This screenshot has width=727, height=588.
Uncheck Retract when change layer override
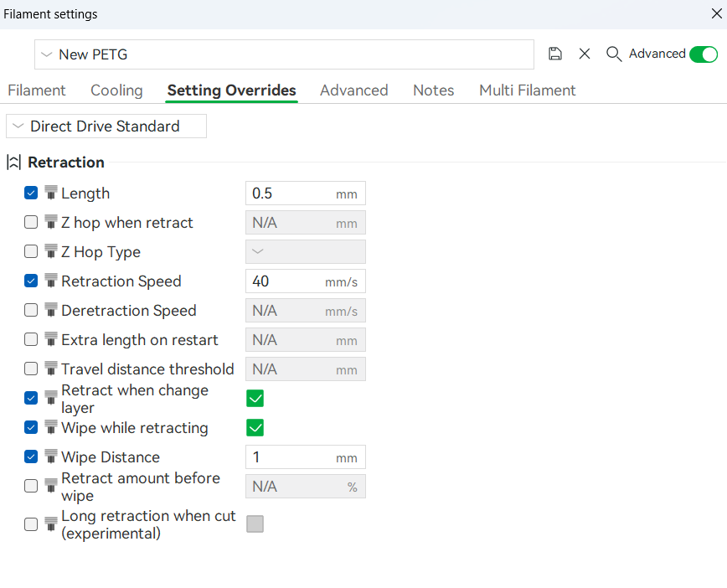(31, 398)
